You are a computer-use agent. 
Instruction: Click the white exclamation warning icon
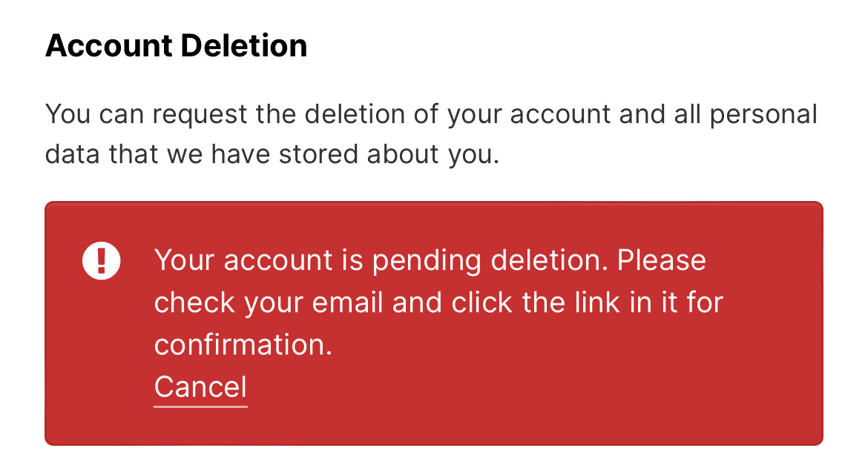pyautogui.click(x=102, y=260)
